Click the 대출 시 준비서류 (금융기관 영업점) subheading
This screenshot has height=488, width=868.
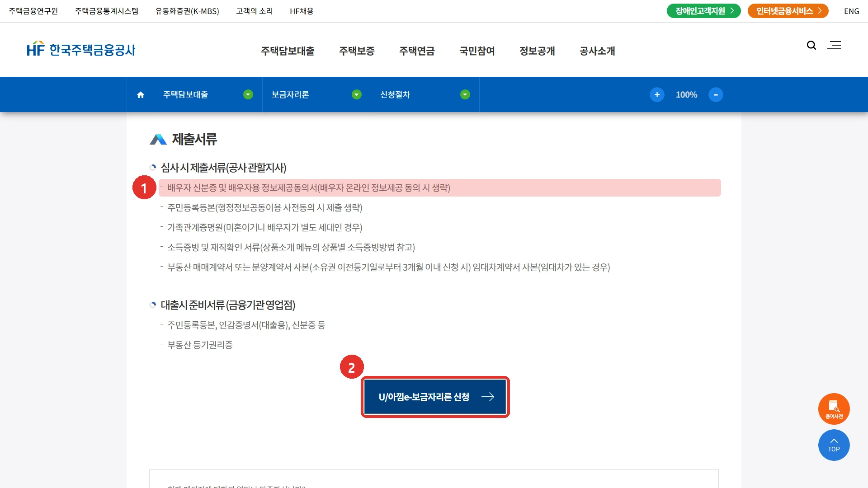tap(228, 305)
